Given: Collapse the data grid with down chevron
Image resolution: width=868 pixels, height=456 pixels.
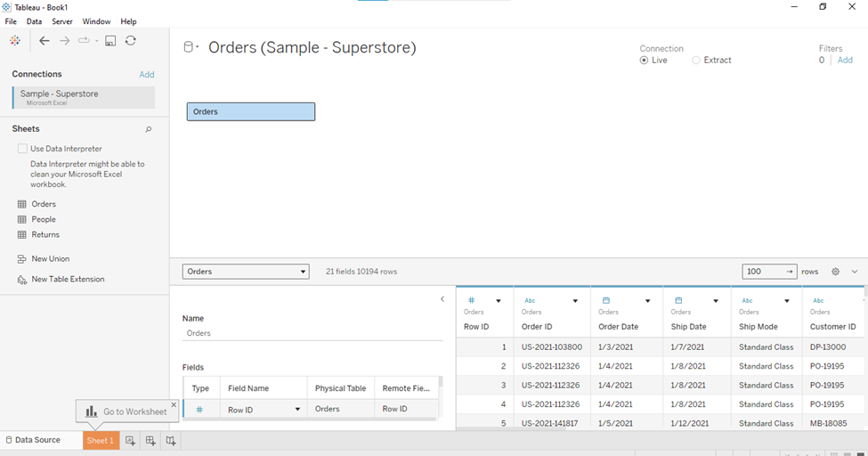Looking at the screenshot, I should (855, 272).
